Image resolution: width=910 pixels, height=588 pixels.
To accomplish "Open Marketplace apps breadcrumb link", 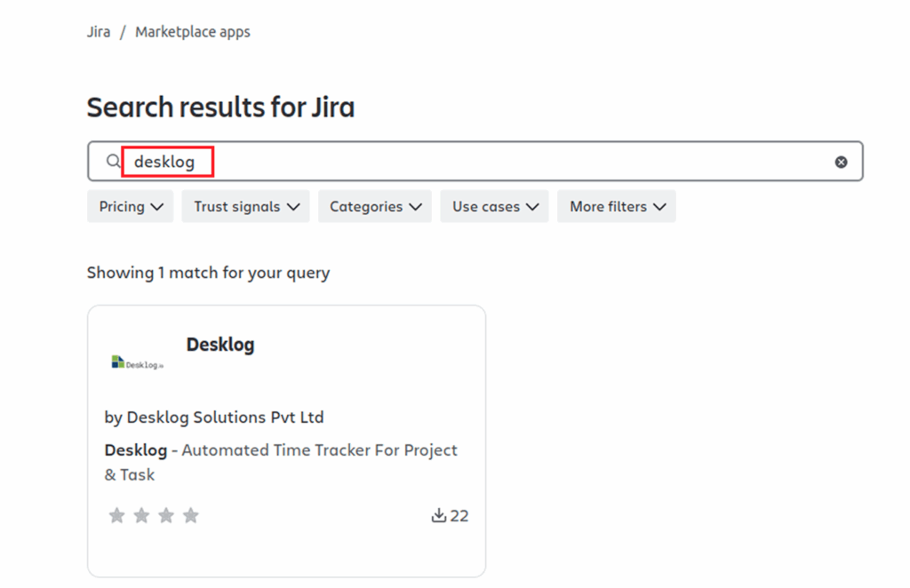I will click(193, 32).
